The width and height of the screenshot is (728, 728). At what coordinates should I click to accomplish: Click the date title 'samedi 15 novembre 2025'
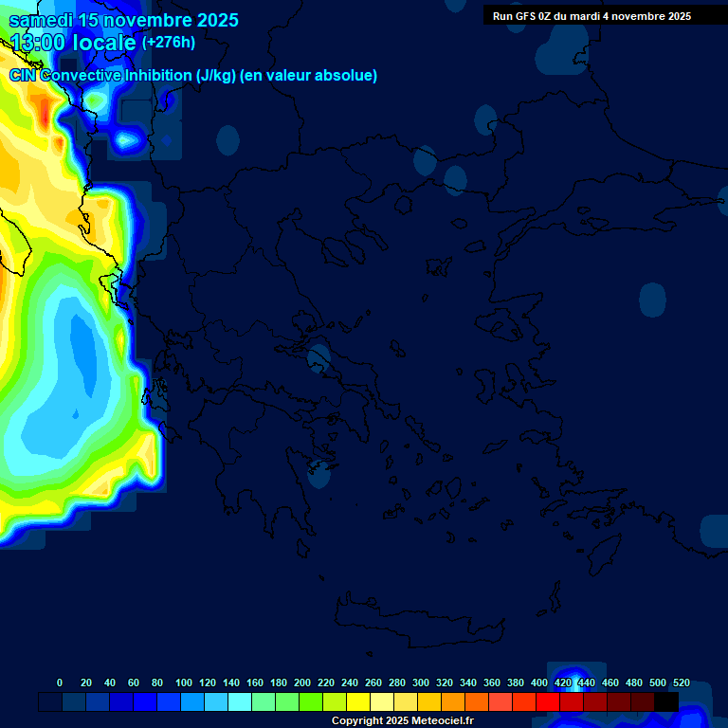[x=124, y=20]
